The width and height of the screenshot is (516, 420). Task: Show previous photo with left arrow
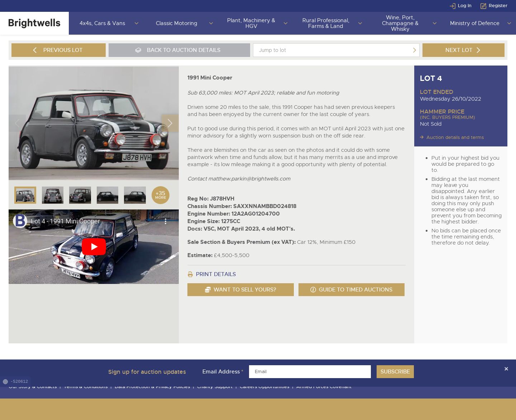click(x=17, y=123)
